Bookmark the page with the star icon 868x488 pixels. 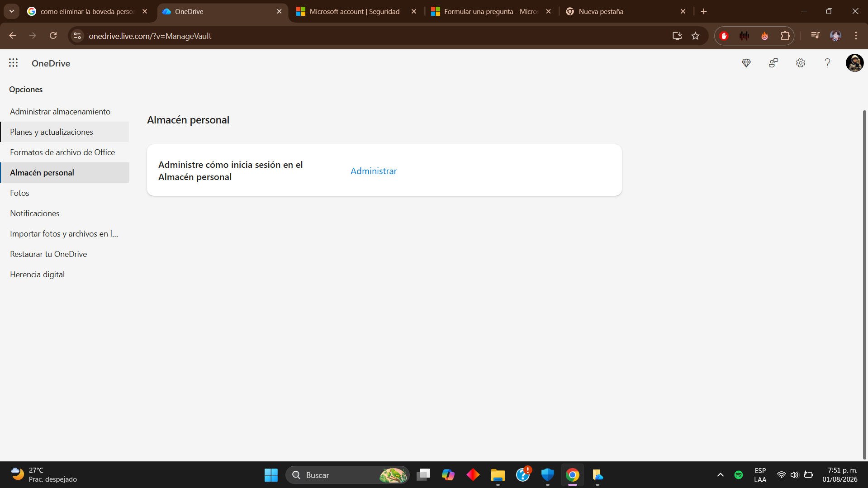pyautogui.click(x=696, y=36)
